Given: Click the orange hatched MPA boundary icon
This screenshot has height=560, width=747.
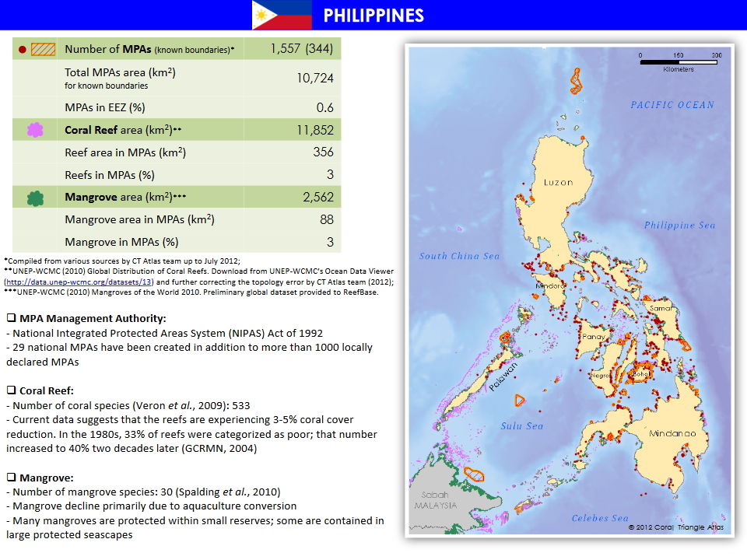Looking at the screenshot, I should point(43,49).
